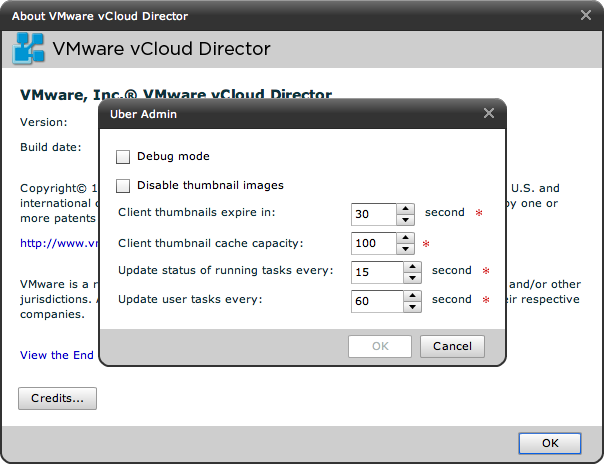Image resolution: width=606 pixels, height=466 pixels.
Task: Enable the Debug mode checkbox
Action: [123, 157]
